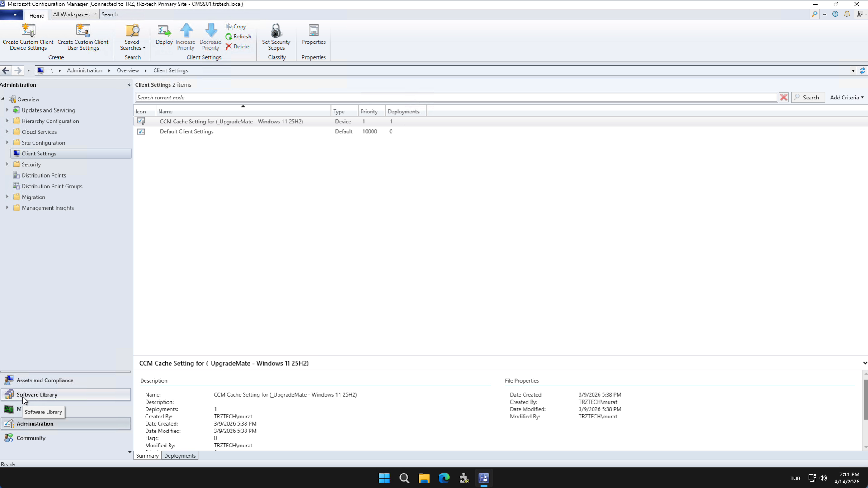Open Saved Searches menu

click(132, 37)
